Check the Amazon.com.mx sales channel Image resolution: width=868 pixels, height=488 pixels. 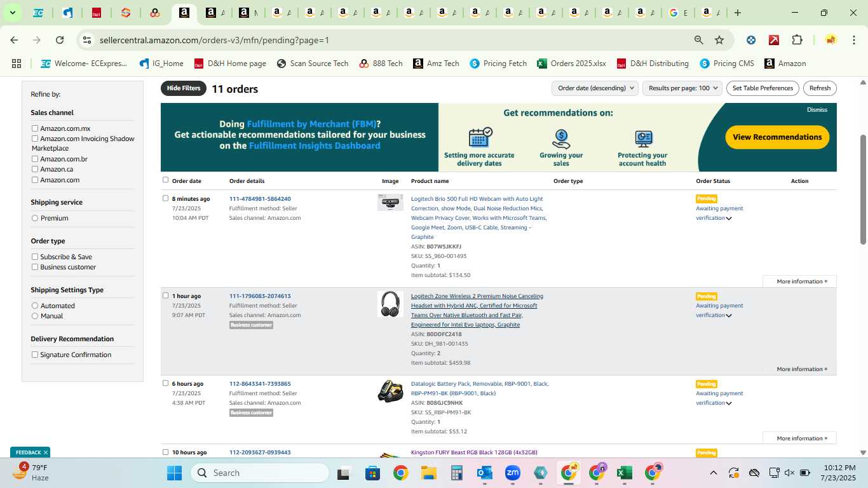point(35,128)
